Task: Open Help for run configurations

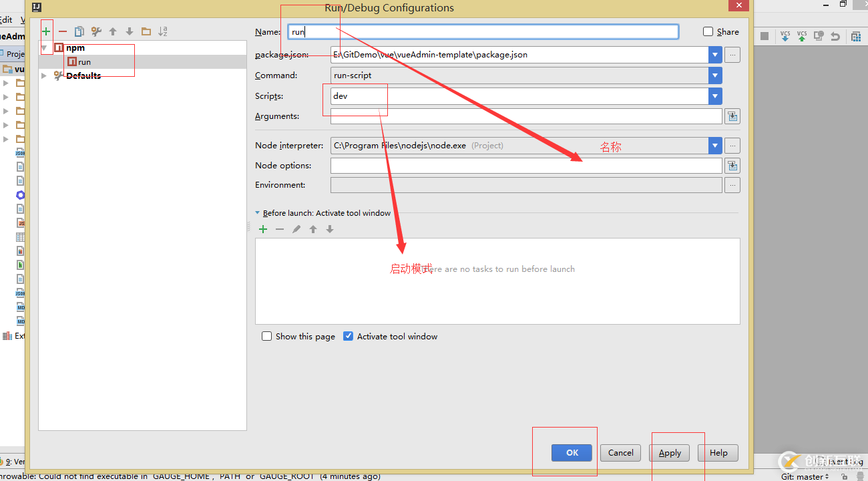Action: pos(718,452)
